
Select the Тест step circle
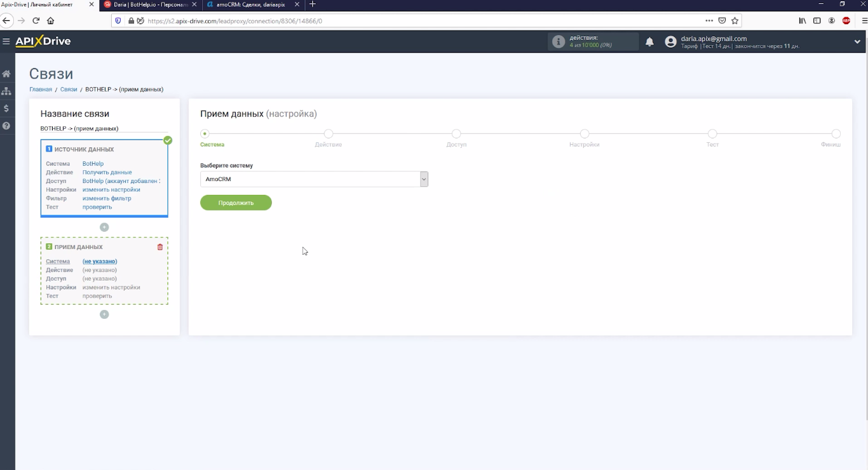[712, 134]
